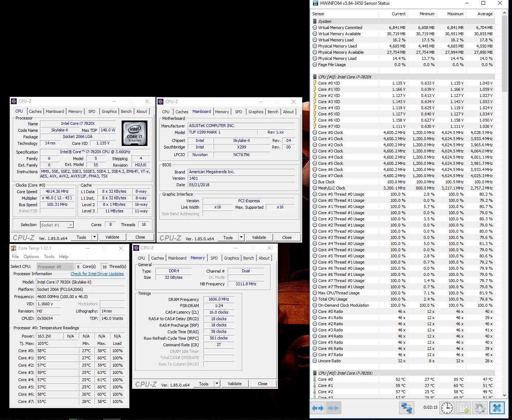
Task: Click icon beside Bus Clock row
Action: (x=315, y=182)
